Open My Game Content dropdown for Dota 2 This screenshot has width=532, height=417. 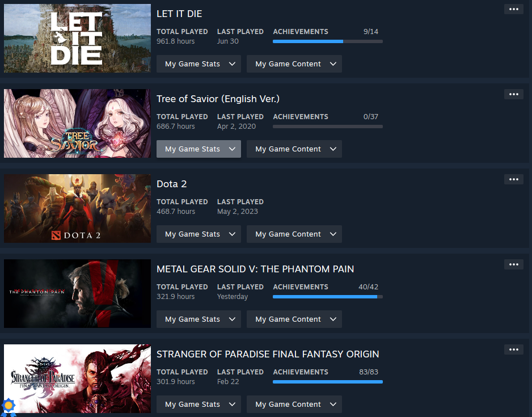(294, 234)
